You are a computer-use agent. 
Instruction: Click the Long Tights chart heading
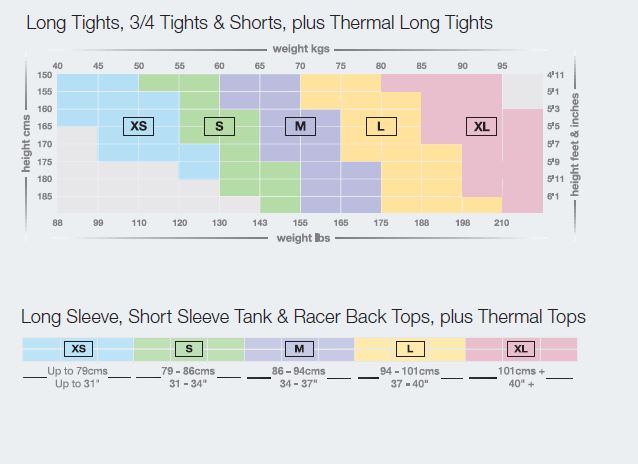click(x=259, y=22)
